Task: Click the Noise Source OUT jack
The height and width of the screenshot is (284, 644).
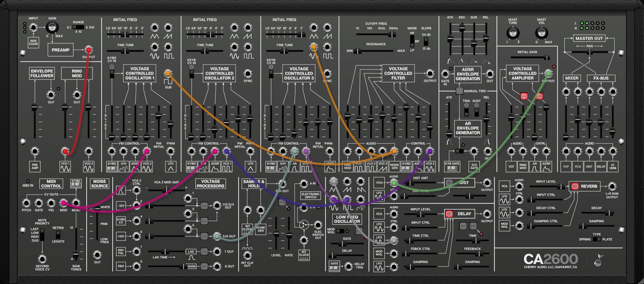Action: point(97,255)
